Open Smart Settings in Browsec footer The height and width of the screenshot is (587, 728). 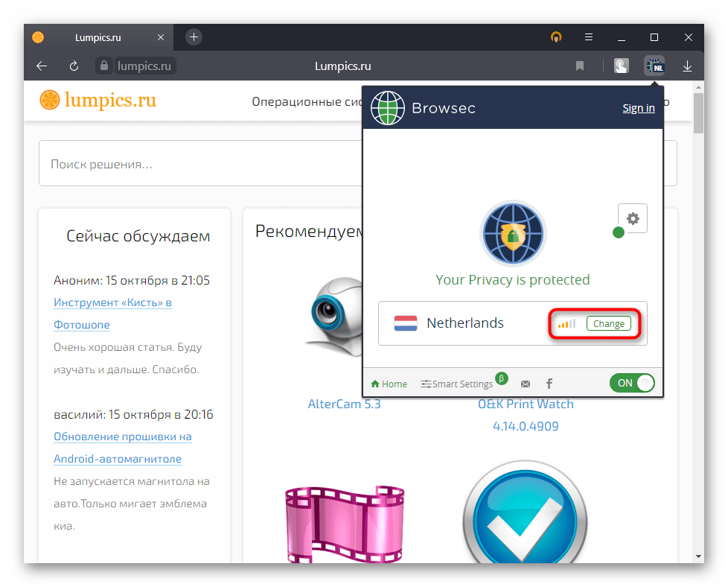tap(456, 384)
